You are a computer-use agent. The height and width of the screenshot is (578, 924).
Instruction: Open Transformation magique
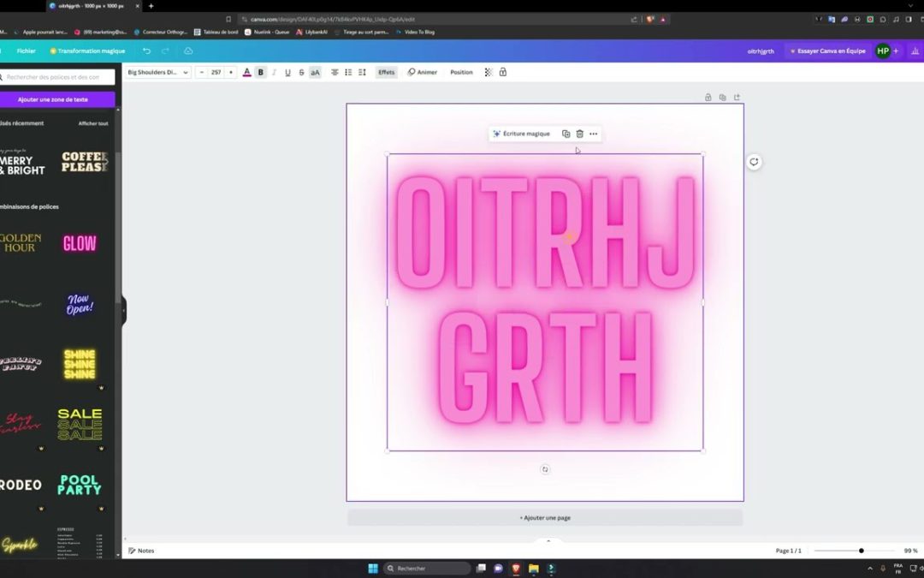click(87, 51)
